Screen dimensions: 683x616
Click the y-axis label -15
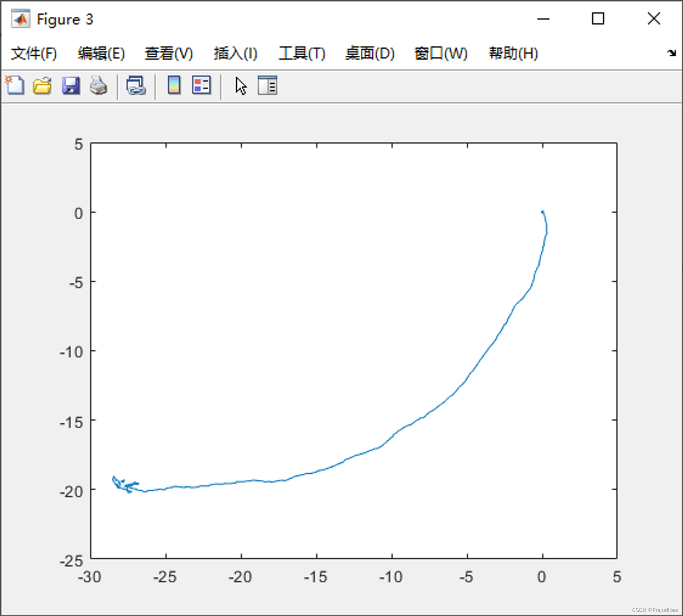tap(71, 423)
